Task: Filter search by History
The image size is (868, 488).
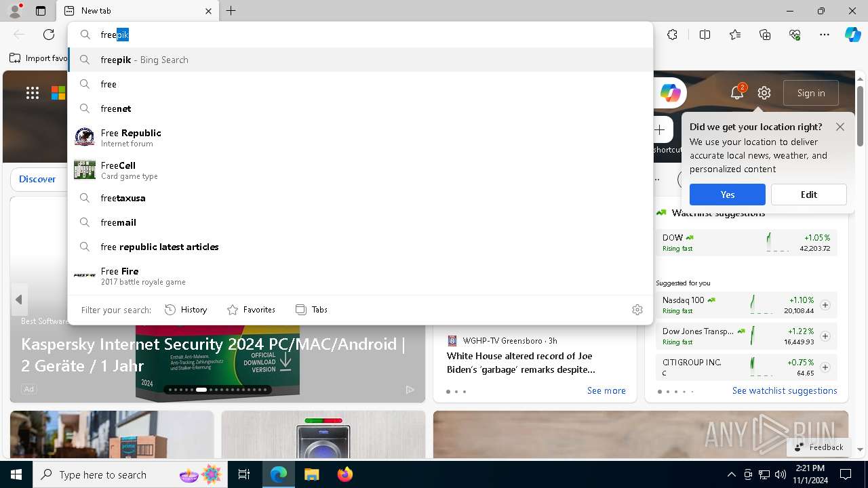Action: pos(186,310)
